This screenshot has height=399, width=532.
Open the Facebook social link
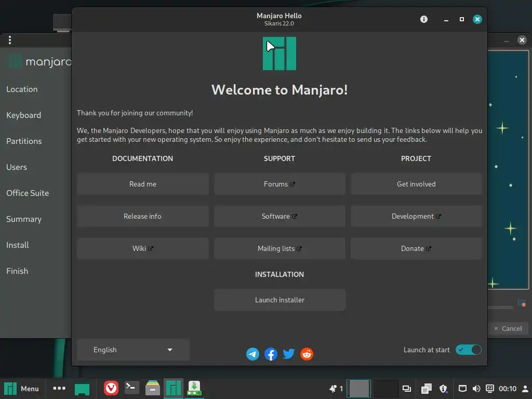(271, 354)
